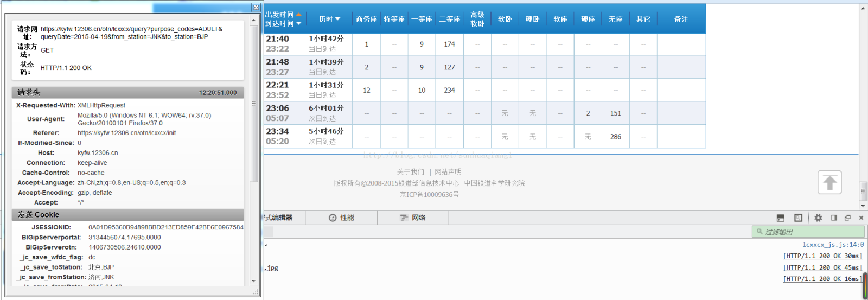This screenshot has width=868, height=300.
Task: Dock devtools to side of window
Action: point(834,218)
